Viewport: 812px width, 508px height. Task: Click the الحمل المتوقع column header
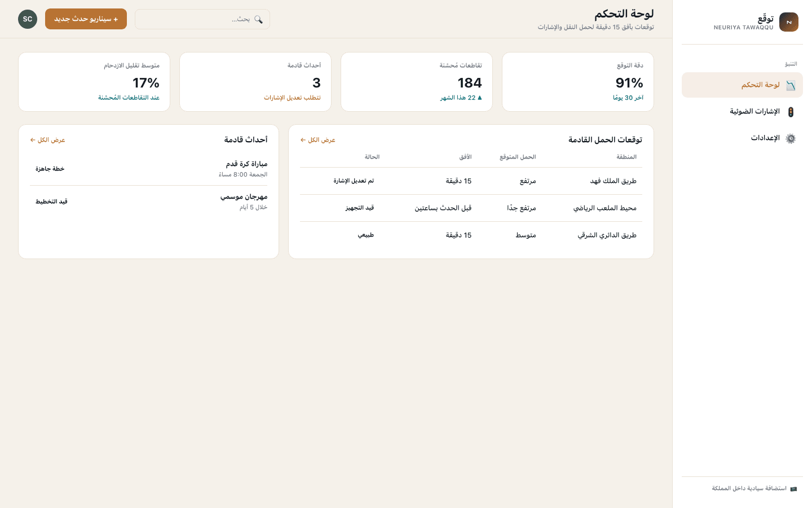click(x=518, y=157)
